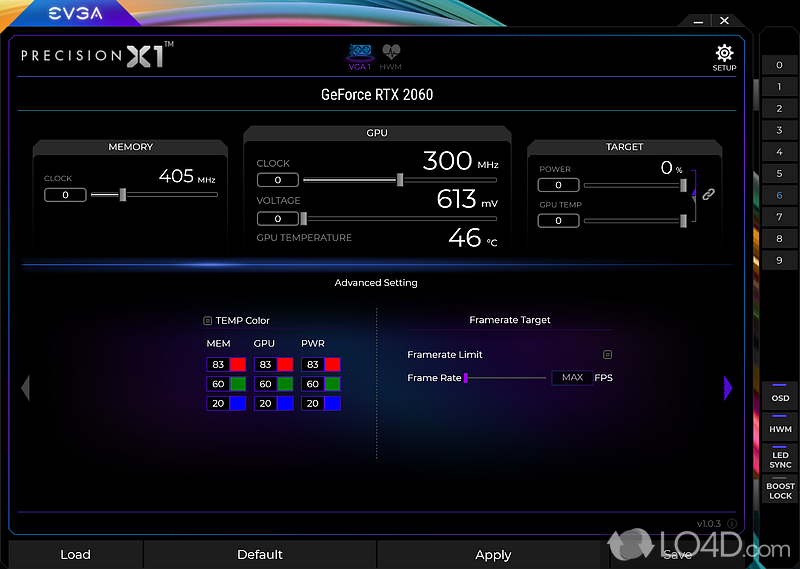Image resolution: width=800 pixels, height=569 pixels.
Task: Go to next panel with right arrow
Action: (728, 388)
